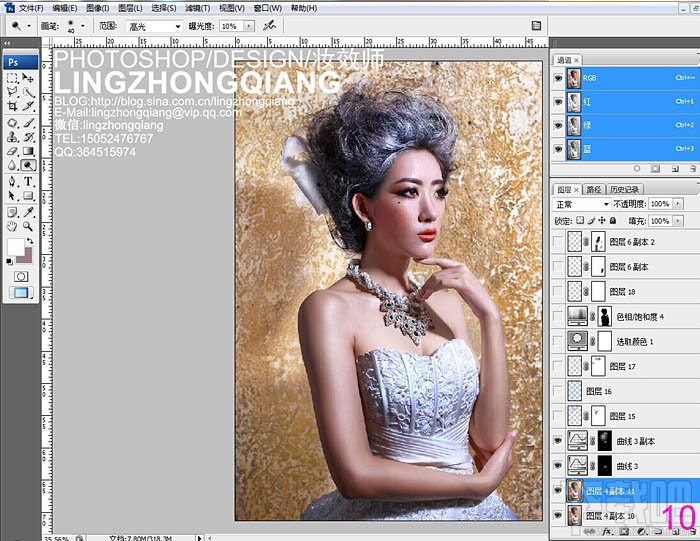The height and width of the screenshot is (541, 700).
Task: Select the Polygonal Lasso tool
Action: coord(12,92)
